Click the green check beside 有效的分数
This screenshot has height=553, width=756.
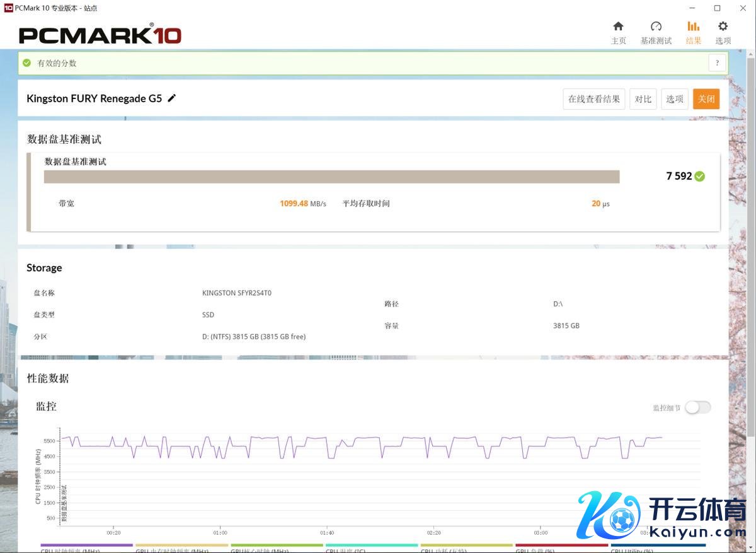pos(26,63)
